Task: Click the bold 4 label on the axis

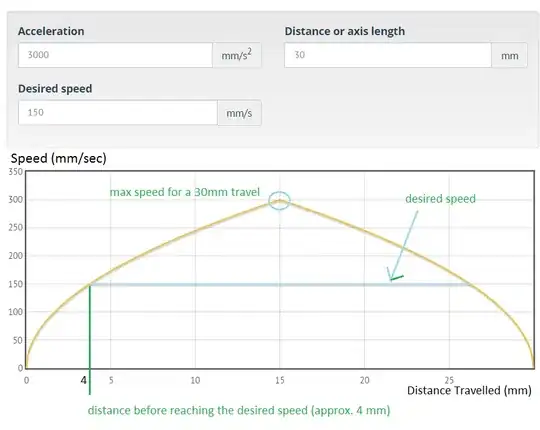Action: (84, 380)
